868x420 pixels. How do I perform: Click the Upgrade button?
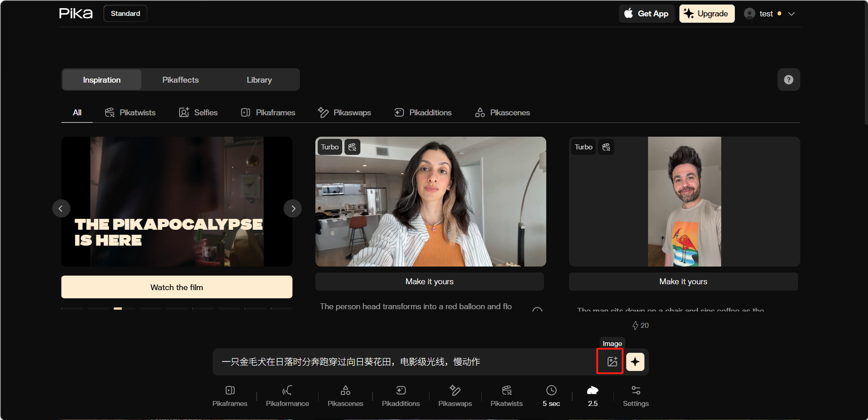tap(707, 14)
